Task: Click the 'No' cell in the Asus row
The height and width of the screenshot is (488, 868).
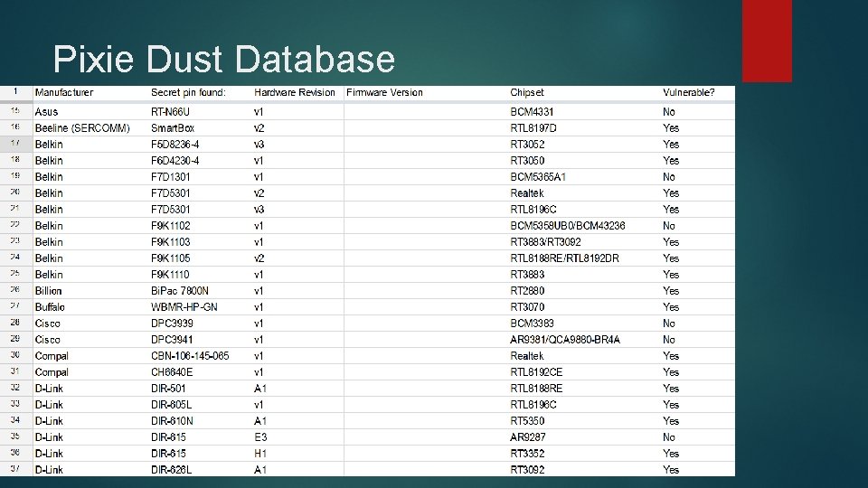Action: click(x=669, y=112)
